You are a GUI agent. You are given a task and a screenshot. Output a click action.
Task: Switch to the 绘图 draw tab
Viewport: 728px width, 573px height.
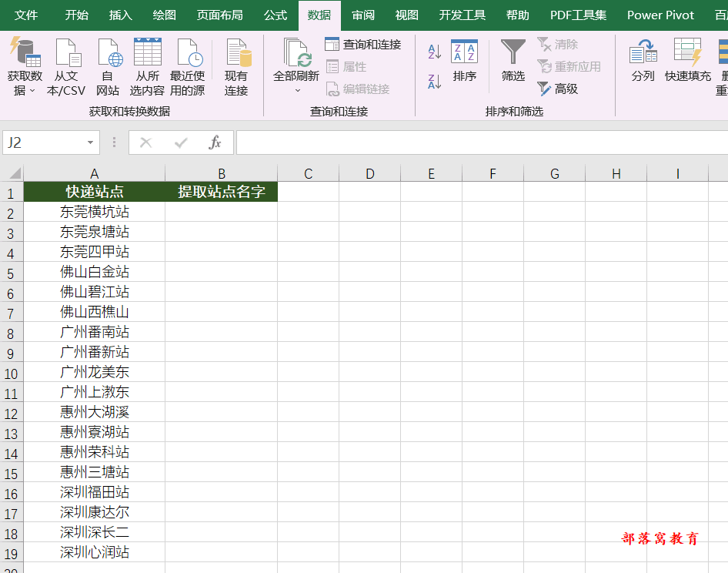(x=165, y=15)
